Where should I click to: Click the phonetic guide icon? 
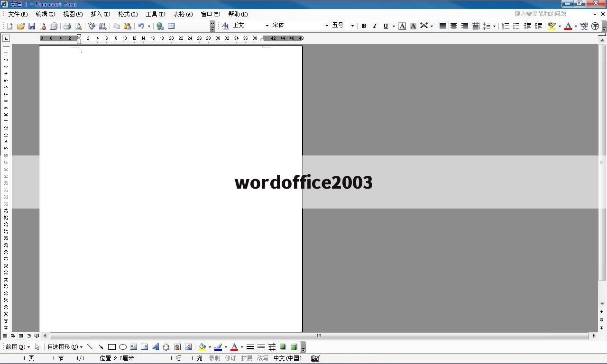coord(584,26)
